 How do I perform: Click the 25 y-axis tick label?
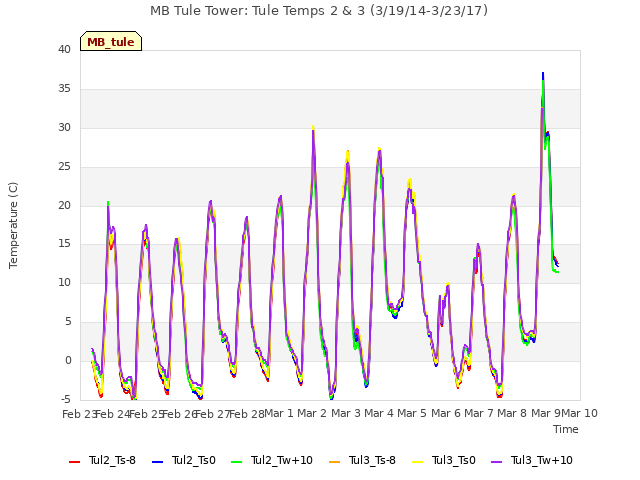64,167
